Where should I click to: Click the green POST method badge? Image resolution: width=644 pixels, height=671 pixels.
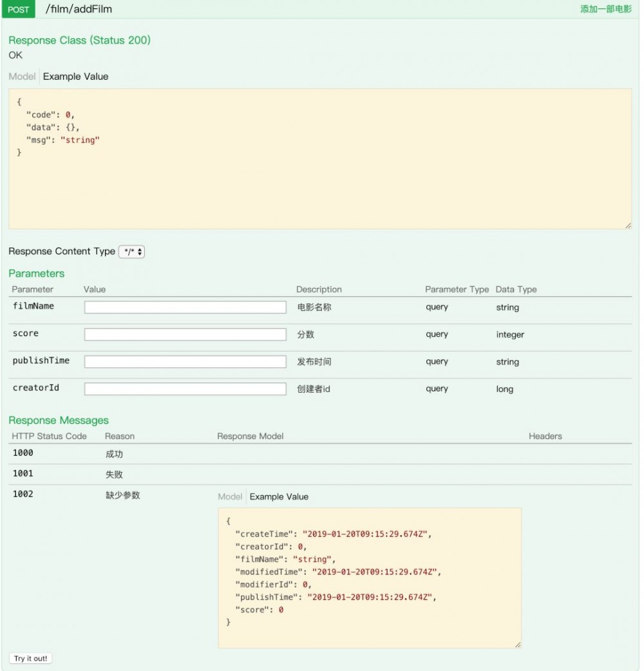click(17, 9)
